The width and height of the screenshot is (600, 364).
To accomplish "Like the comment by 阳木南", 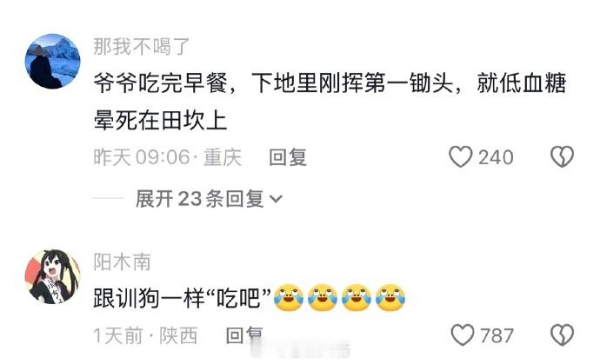I will (463, 335).
